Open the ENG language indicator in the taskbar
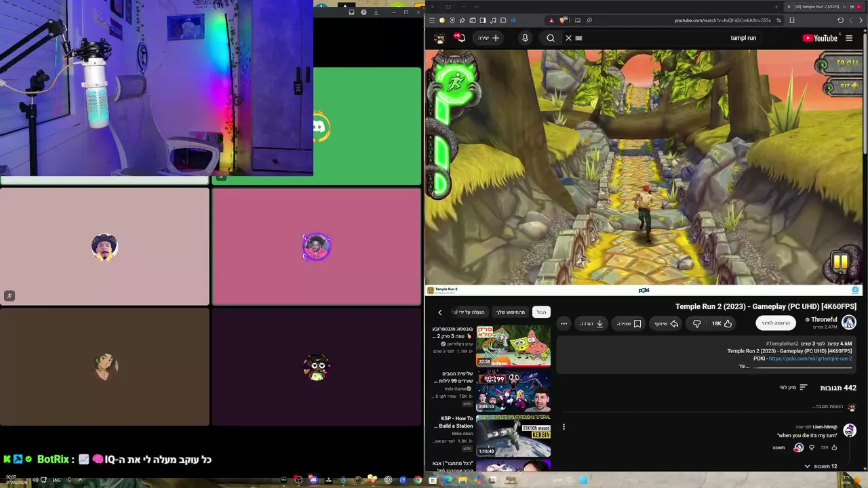Image resolution: width=868 pixels, height=488 pixels. [x=57, y=480]
